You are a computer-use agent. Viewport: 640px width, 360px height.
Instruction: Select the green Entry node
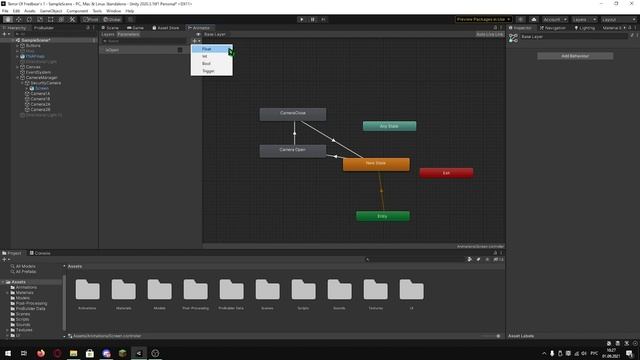click(x=383, y=216)
